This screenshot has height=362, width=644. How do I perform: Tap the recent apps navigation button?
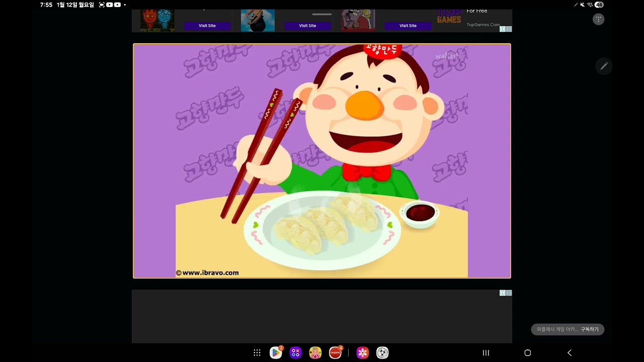486,353
